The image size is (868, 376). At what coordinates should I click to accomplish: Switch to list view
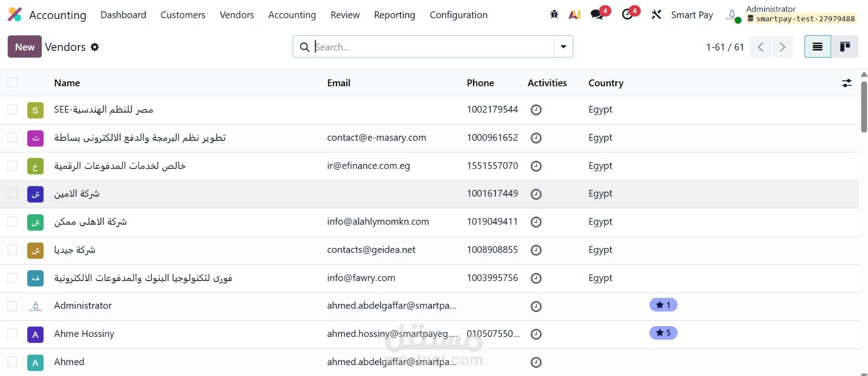pyautogui.click(x=818, y=47)
